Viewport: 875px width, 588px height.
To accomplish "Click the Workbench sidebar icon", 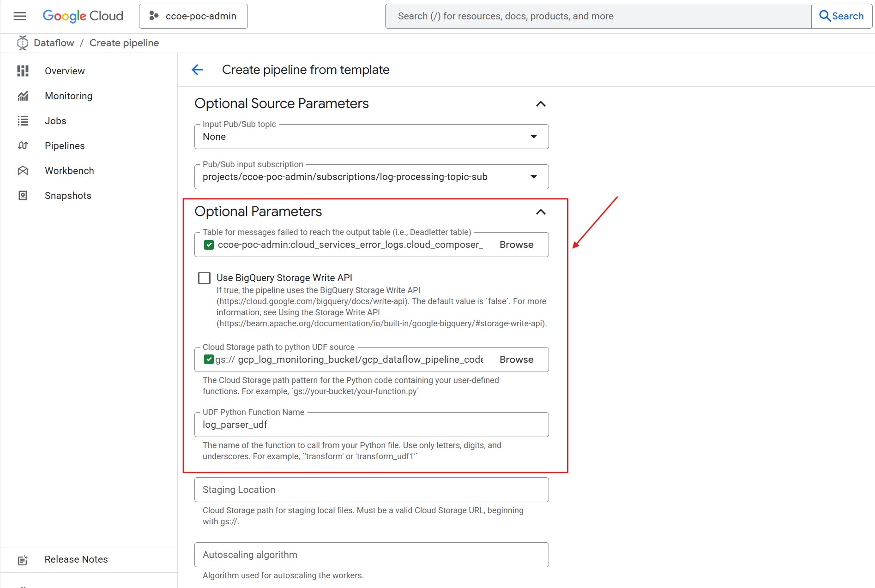I will [23, 171].
